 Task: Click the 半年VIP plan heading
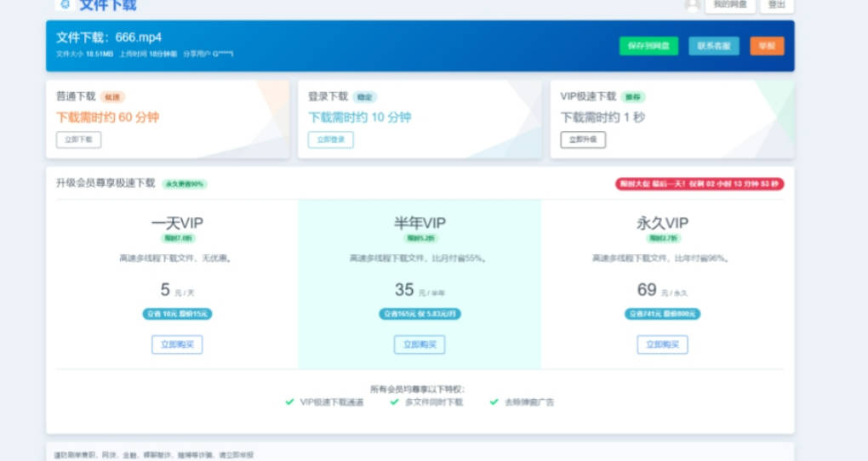420,223
